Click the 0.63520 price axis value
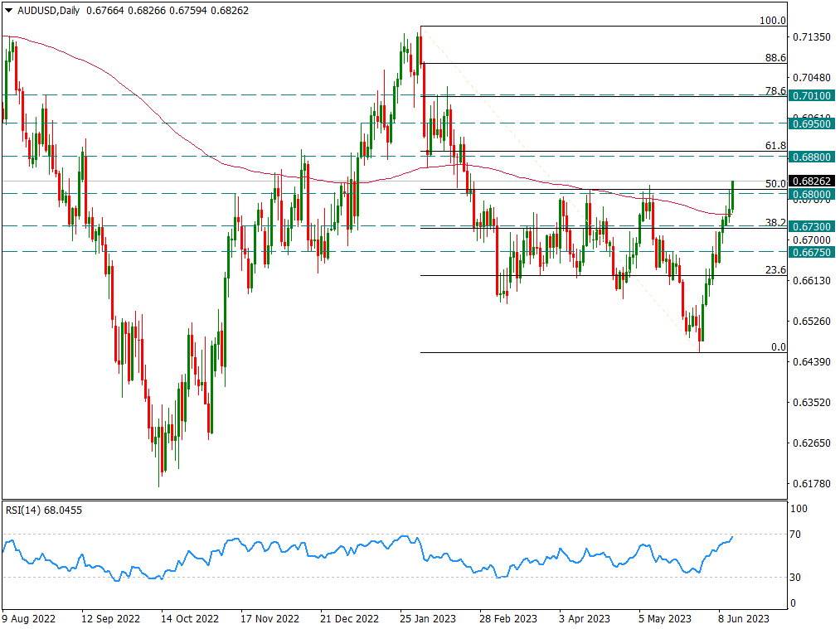The width and height of the screenshot is (840, 629). [812, 403]
